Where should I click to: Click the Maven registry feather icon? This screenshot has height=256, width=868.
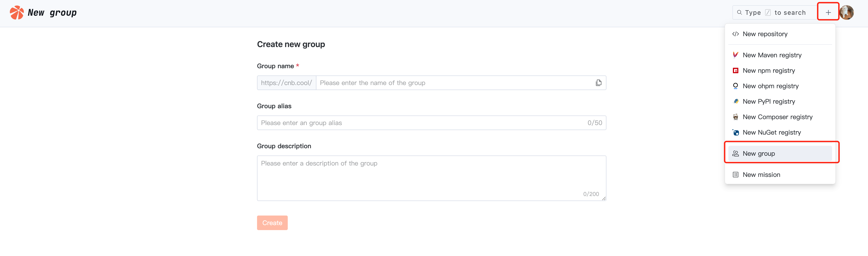tap(736, 55)
